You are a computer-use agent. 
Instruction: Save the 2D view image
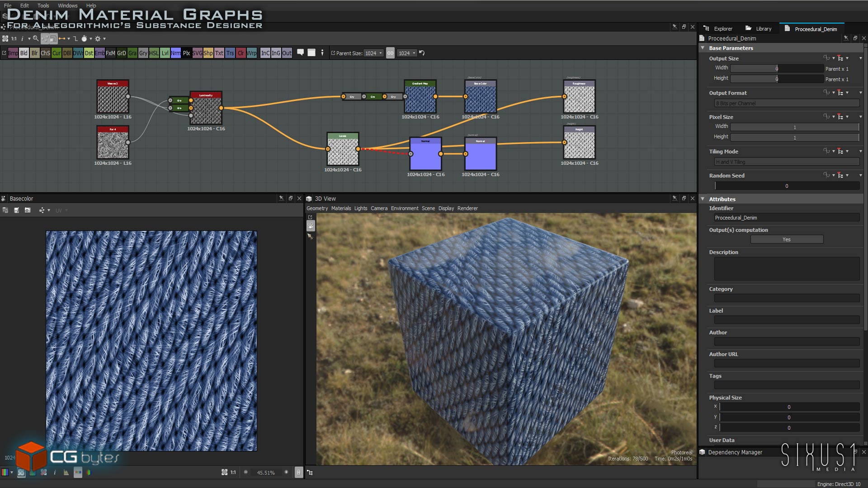(x=17, y=211)
